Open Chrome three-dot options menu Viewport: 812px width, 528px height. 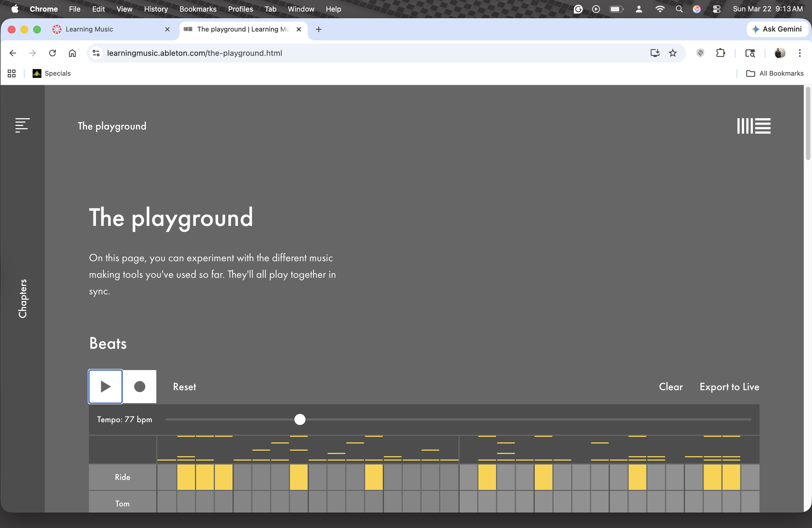[x=799, y=53]
